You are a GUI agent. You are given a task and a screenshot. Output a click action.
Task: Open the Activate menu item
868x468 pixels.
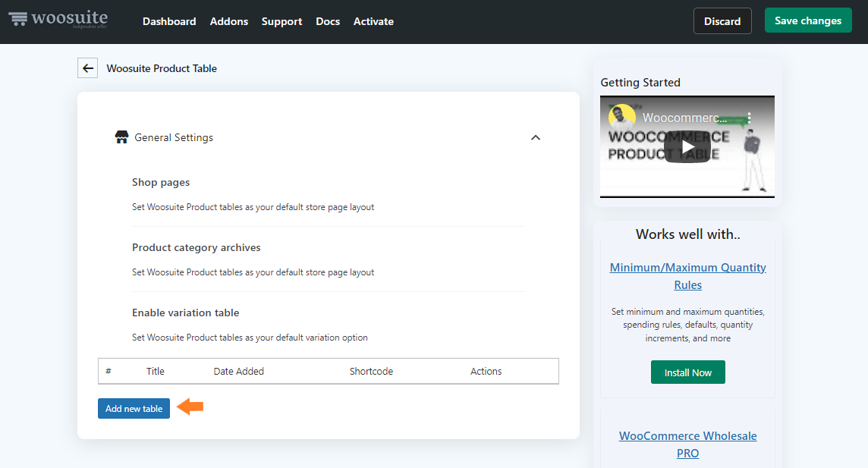[x=373, y=21]
